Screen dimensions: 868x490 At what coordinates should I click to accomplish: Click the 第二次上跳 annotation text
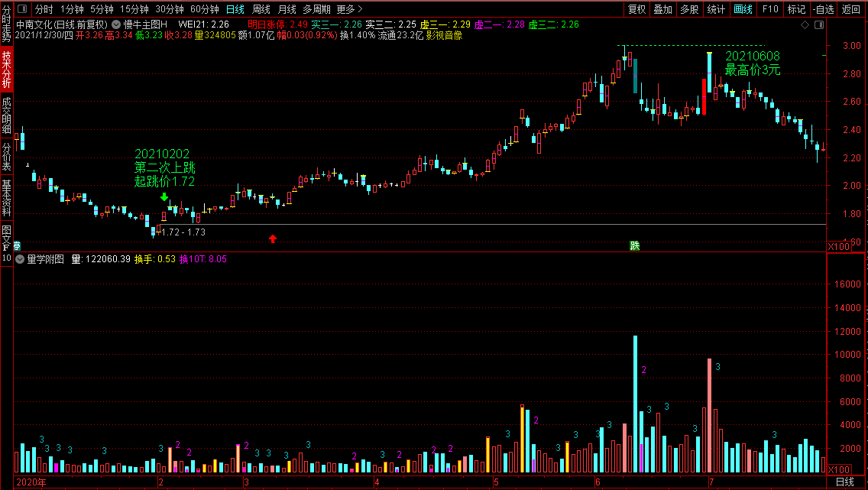(x=164, y=167)
